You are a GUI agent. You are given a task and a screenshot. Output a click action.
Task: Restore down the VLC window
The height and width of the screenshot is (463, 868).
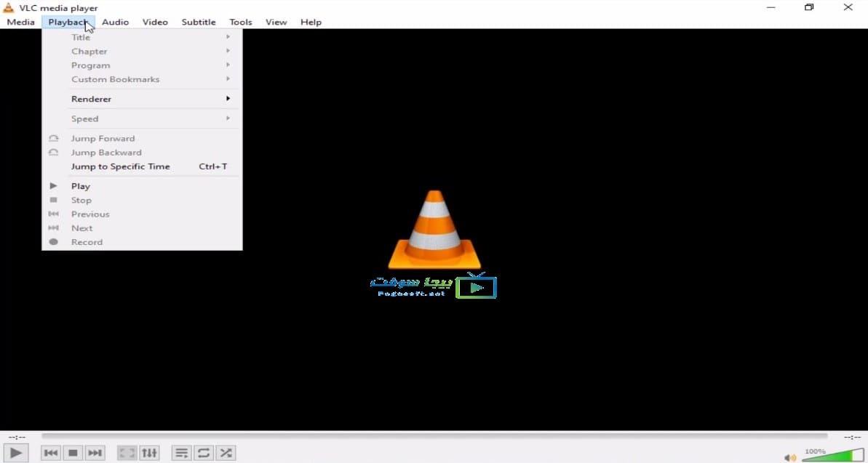coord(809,7)
